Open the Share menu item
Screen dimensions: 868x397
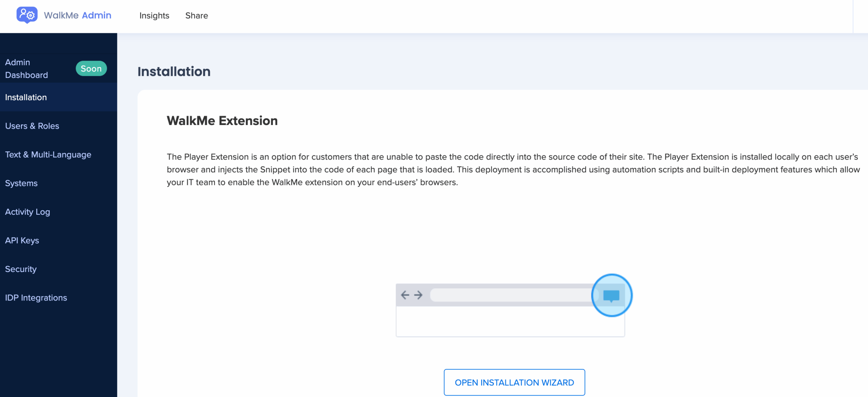click(x=197, y=16)
